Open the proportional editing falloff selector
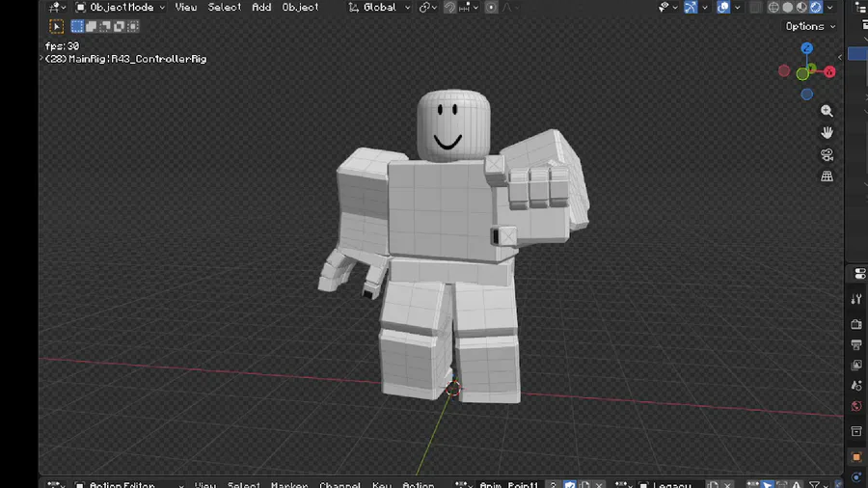Image resolution: width=868 pixels, height=488 pixels. pos(510,7)
